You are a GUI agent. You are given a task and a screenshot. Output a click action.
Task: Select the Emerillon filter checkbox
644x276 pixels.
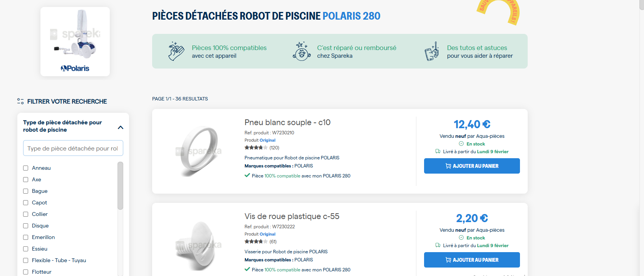click(26, 237)
